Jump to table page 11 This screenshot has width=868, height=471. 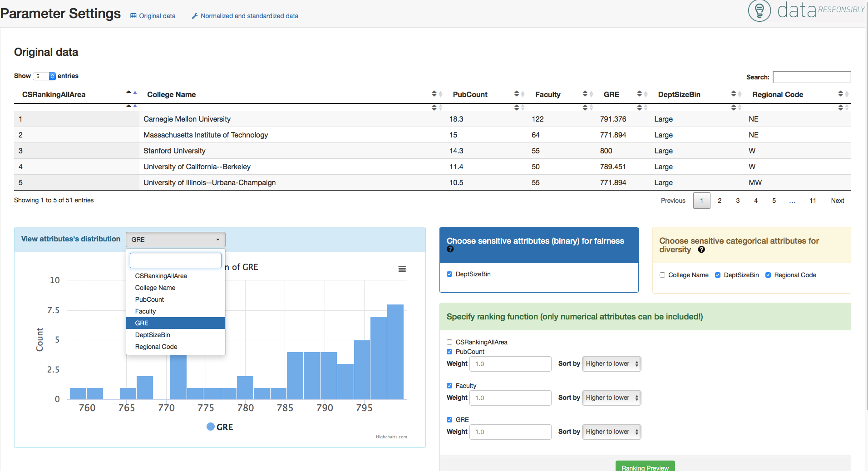click(813, 201)
